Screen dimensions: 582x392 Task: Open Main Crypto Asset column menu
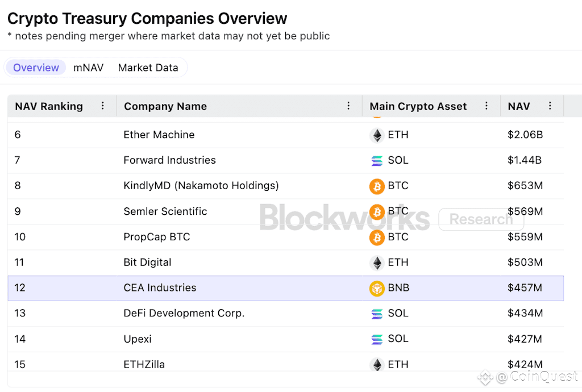487,106
